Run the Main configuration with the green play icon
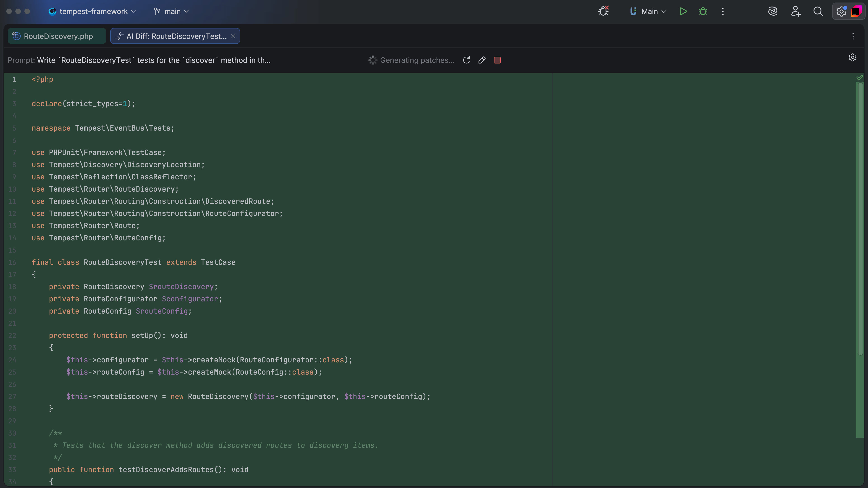This screenshot has height=488, width=868. point(683,11)
